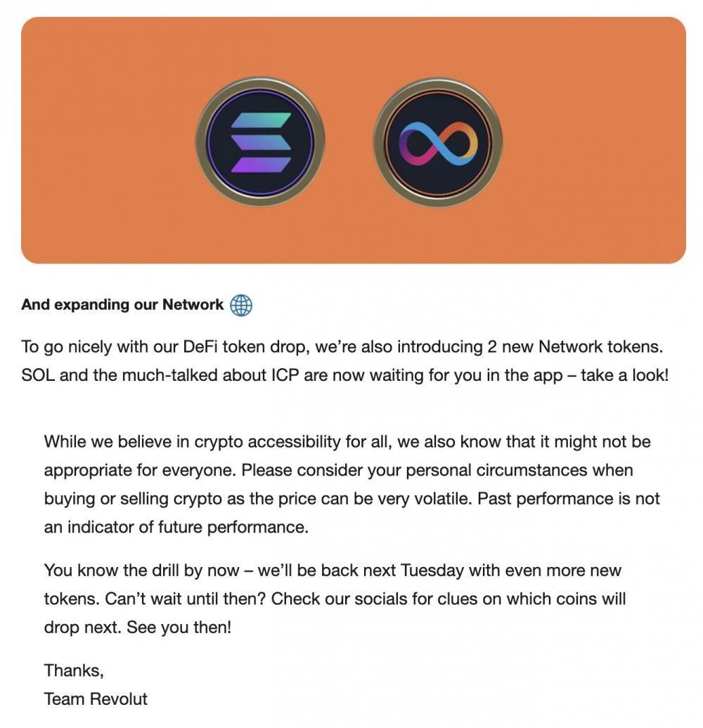Screen dimensions: 703x728
Task: Click the 'Team Revolut' signature
Action: (x=96, y=699)
